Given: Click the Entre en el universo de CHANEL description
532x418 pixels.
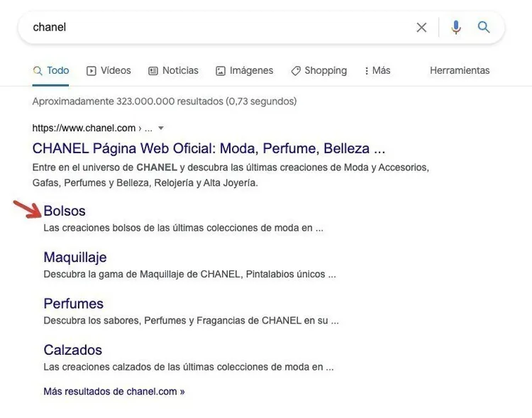Looking at the screenshot, I should click(231, 175).
